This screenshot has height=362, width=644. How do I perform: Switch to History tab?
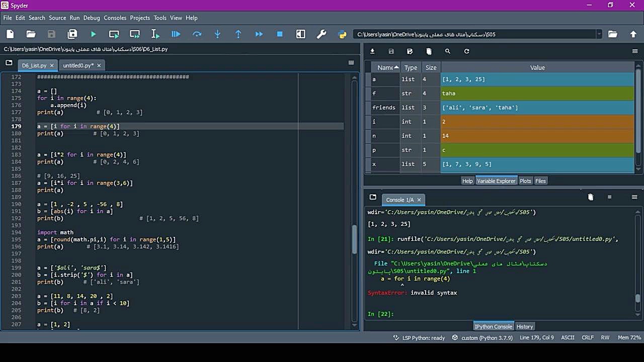(525, 326)
